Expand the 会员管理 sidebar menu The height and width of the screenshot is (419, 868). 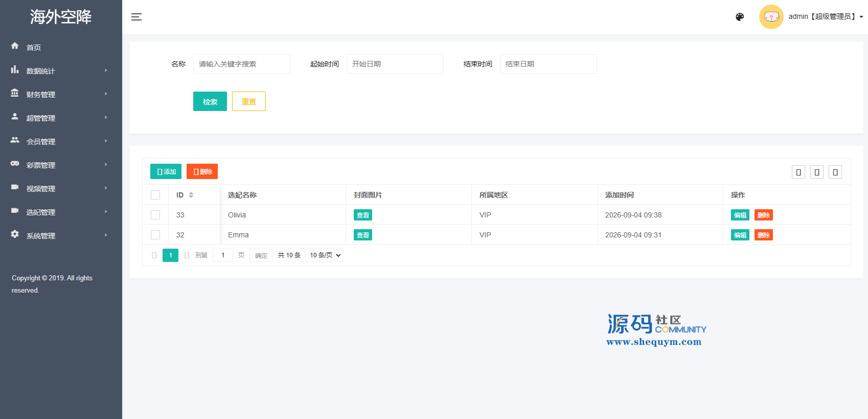(x=61, y=141)
